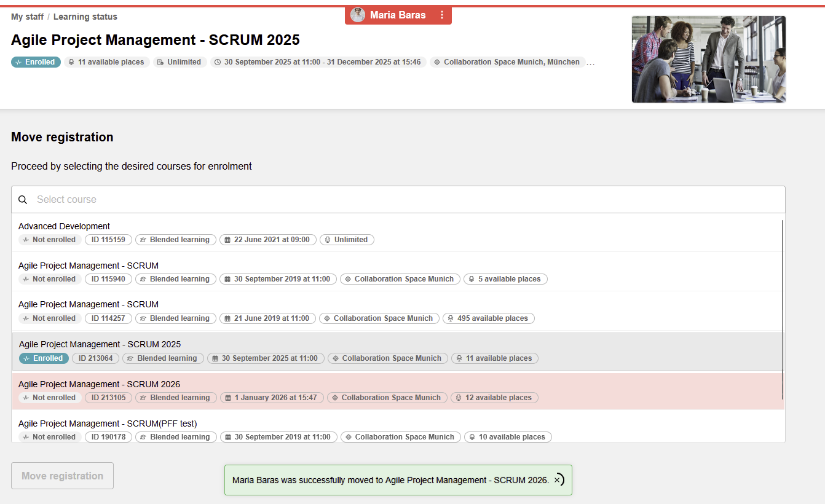Expand truncated header tags via ellipsis
Screen dimensions: 825x504
[590, 63]
